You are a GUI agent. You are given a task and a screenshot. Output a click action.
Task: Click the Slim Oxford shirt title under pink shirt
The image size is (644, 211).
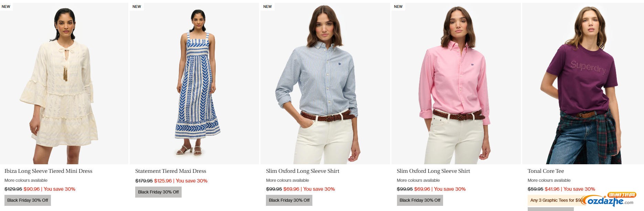click(433, 171)
